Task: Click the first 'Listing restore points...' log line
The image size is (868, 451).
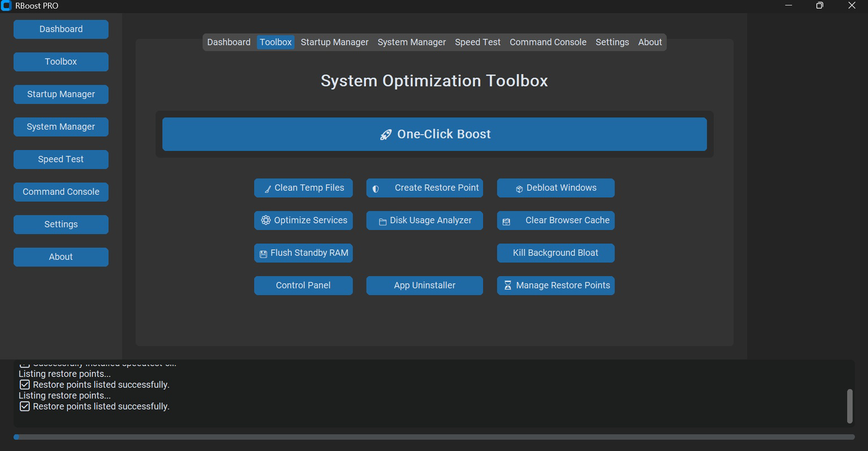Action: (65, 374)
